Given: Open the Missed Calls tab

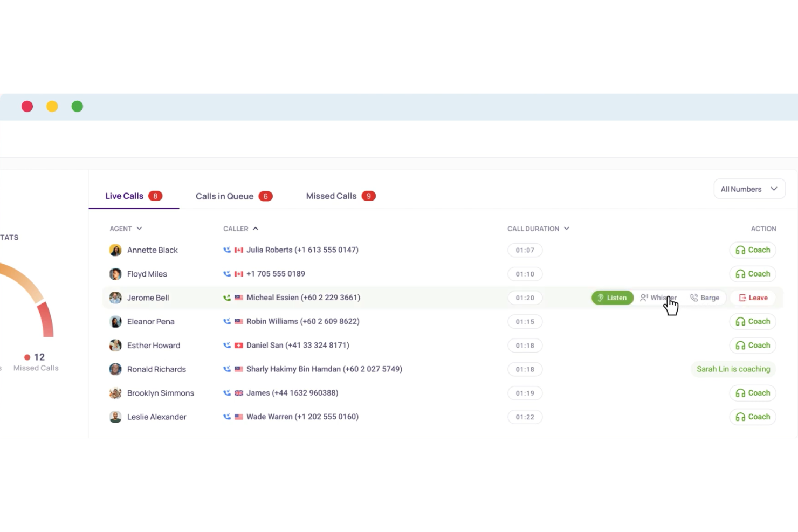Looking at the screenshot, I should pos(331,196).
